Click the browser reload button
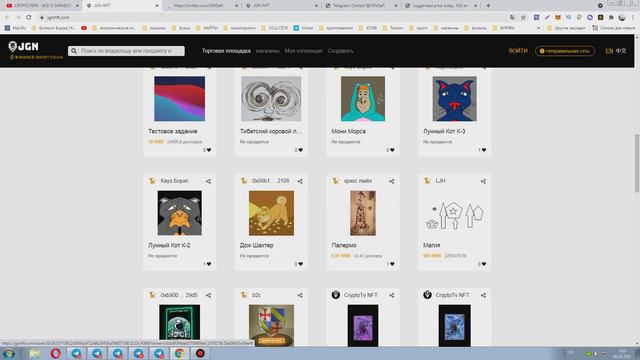Viewport: 640px width, 360px height. 29,17
